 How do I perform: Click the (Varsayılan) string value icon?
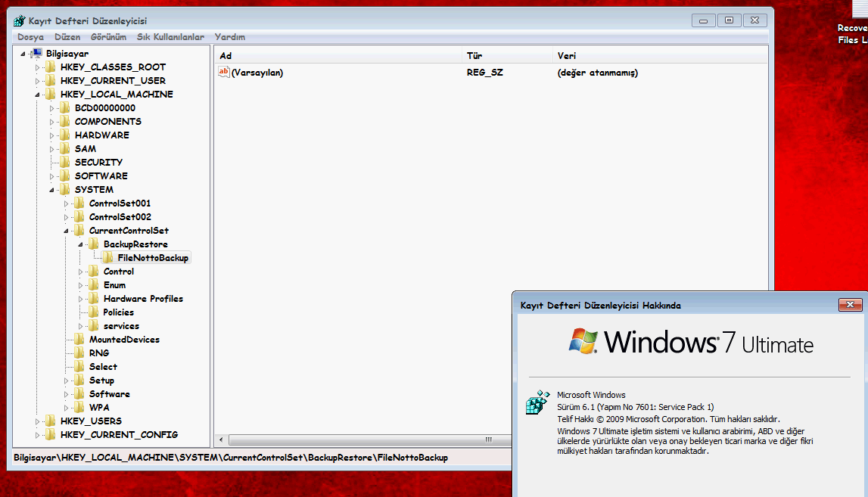click(x=224, y=72)
